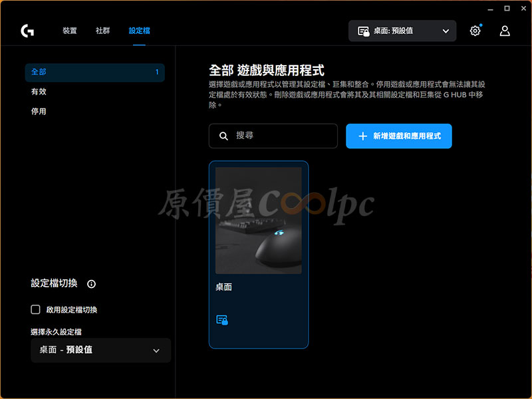Select the 設定檔 tab
This screenshot has width=532, height=399.
(139, 31)
